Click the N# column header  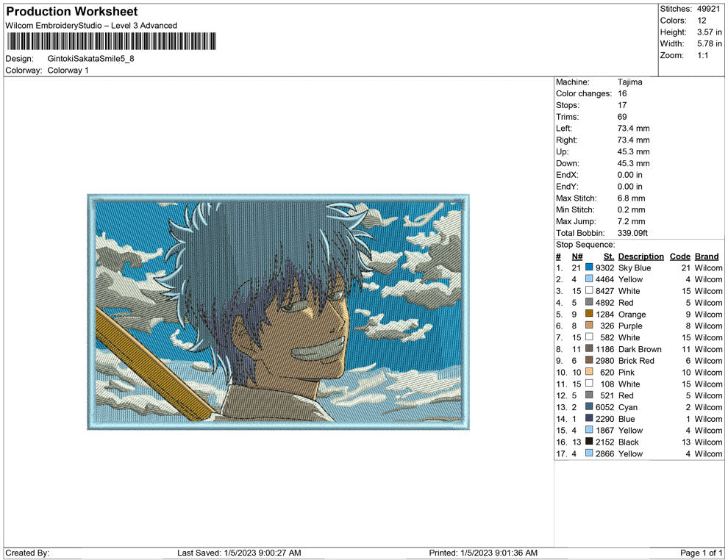pyautogui.click(x=577, y=256)
